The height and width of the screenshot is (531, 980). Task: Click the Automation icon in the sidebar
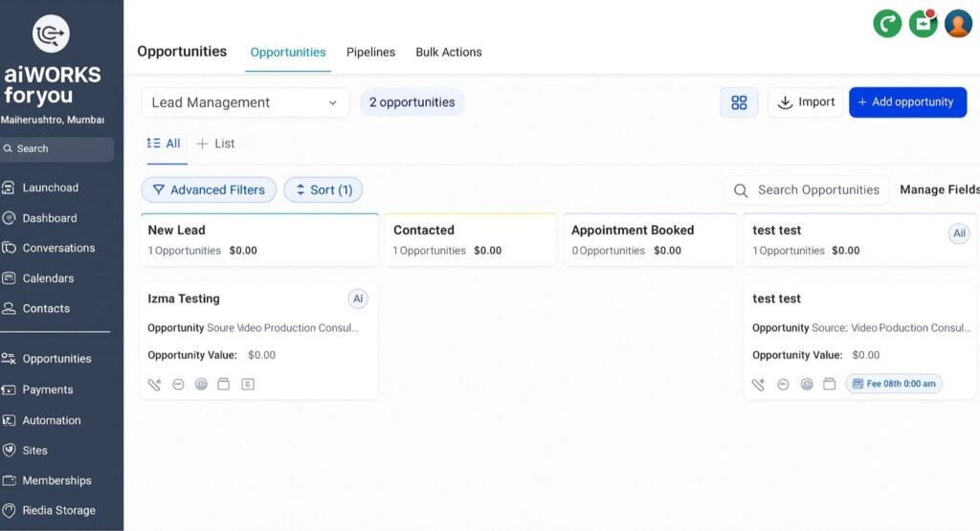10,420
